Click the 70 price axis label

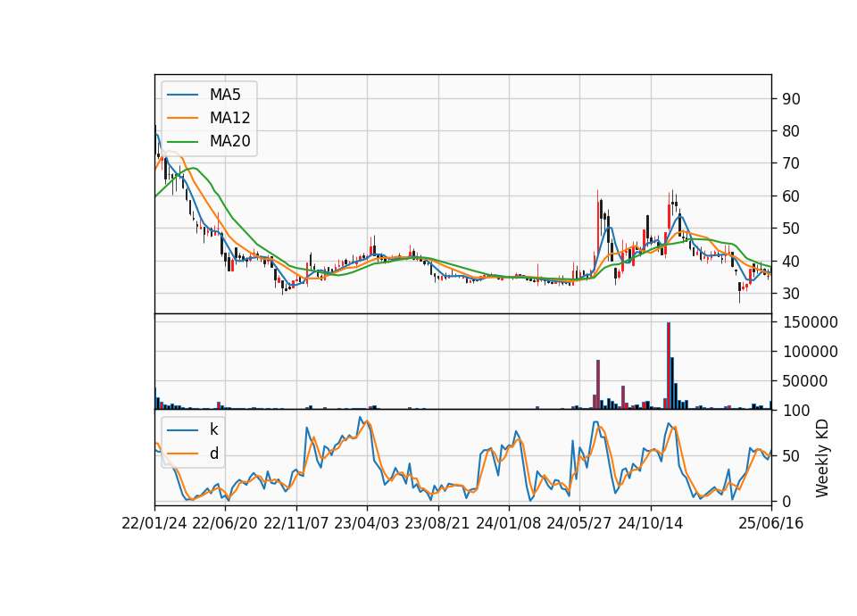tap(792, 163)
